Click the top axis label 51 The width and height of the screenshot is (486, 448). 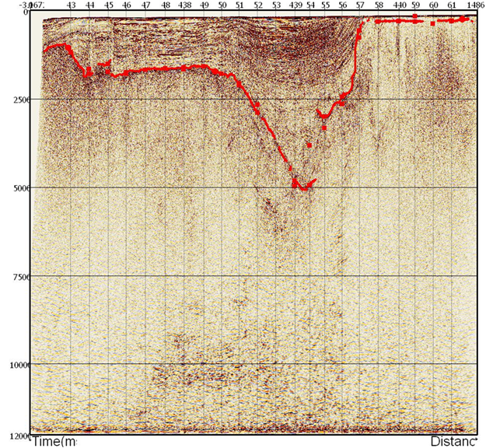click(x=239, y=5)
